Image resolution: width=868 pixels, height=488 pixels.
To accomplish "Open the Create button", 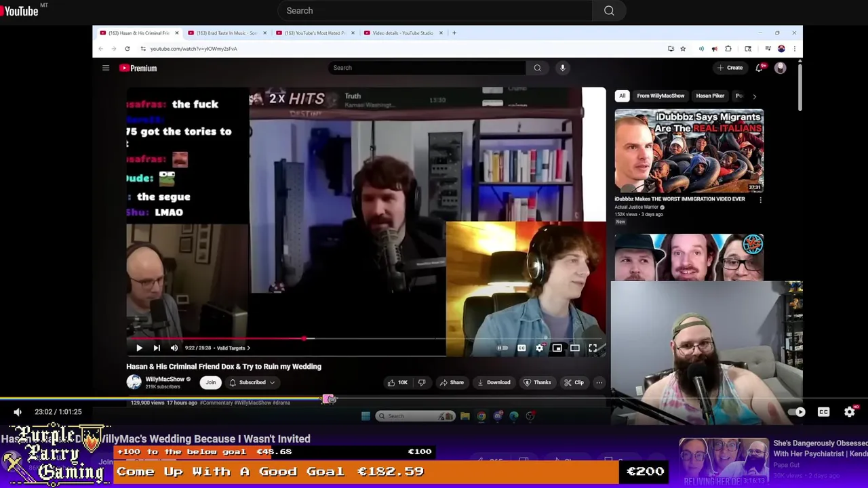I will (x=730, y=68).
